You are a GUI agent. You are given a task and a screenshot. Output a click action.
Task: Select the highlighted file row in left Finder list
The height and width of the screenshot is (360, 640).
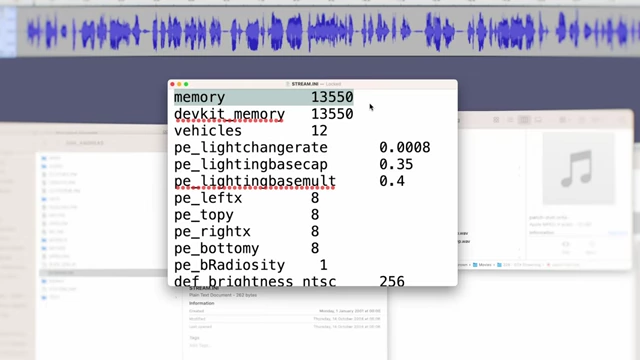[104, 273]
